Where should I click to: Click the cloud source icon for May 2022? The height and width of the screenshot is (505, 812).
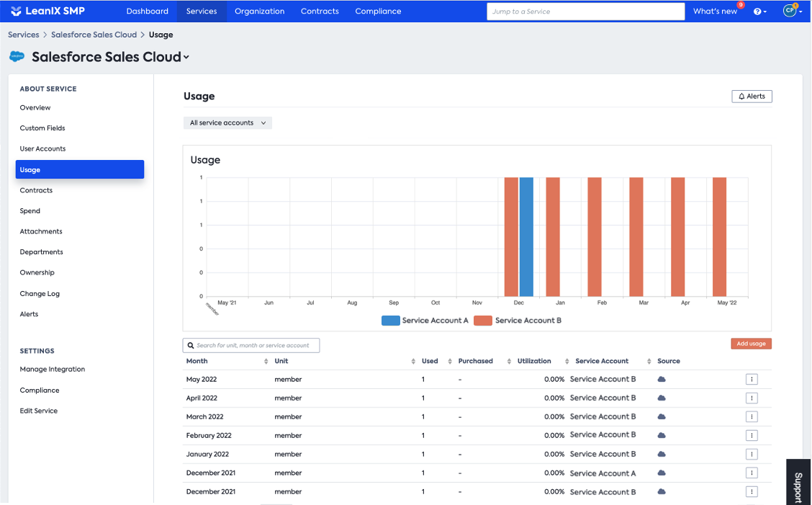coord(662,380)
